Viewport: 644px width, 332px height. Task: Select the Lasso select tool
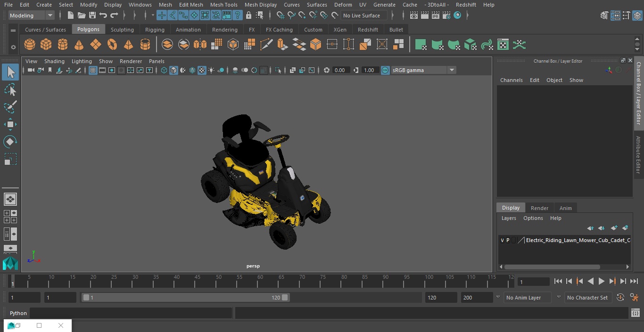pos(10,89)
